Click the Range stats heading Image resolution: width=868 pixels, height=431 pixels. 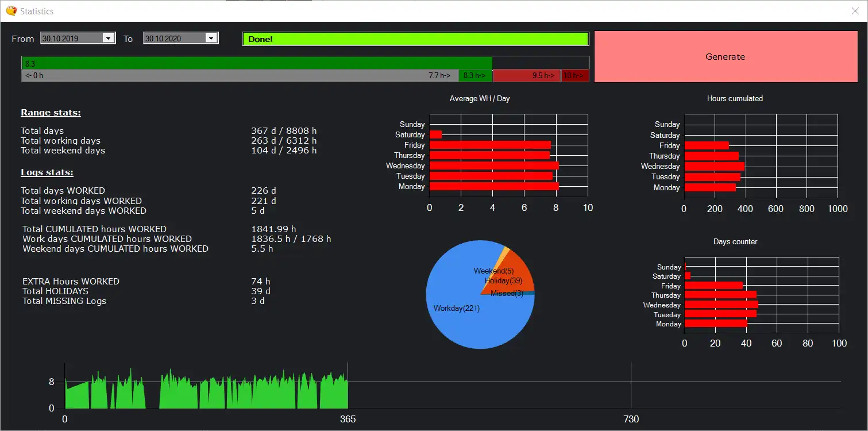click(51, 113)
